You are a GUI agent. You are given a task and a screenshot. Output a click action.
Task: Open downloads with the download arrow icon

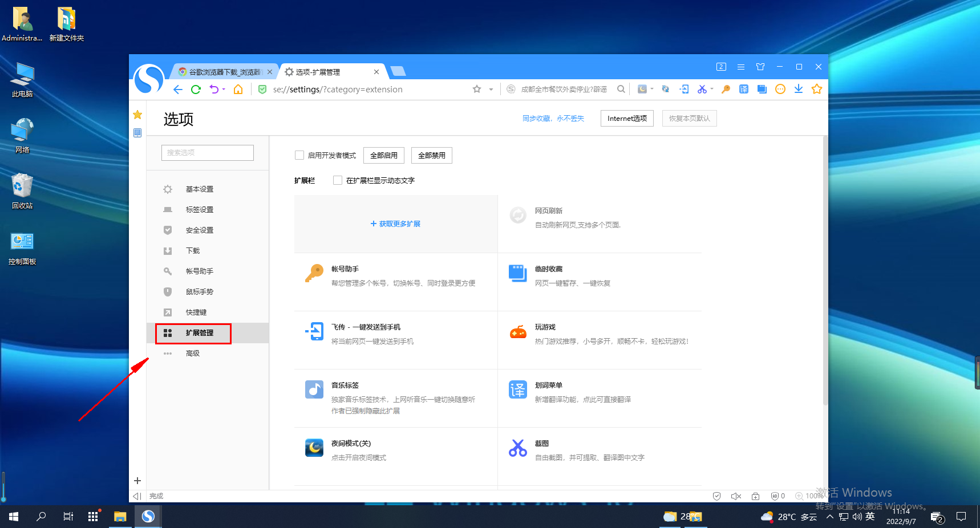(799, 89)
